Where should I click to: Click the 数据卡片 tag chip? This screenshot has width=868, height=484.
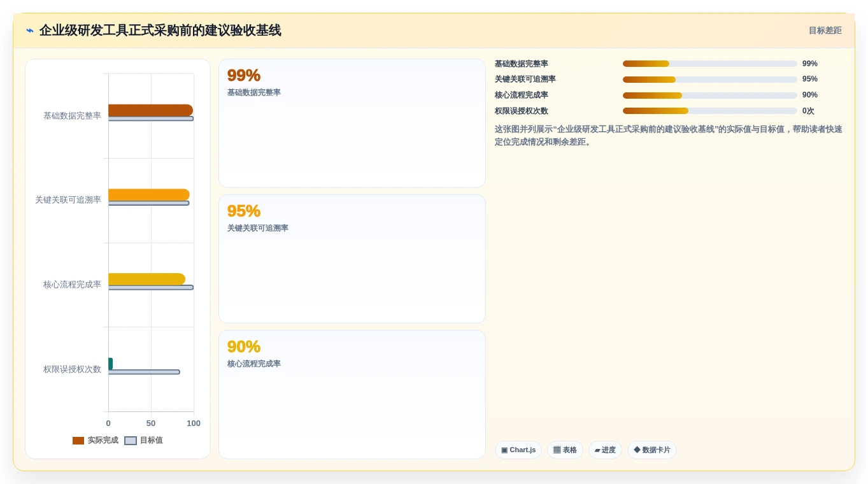pos(652,450)
